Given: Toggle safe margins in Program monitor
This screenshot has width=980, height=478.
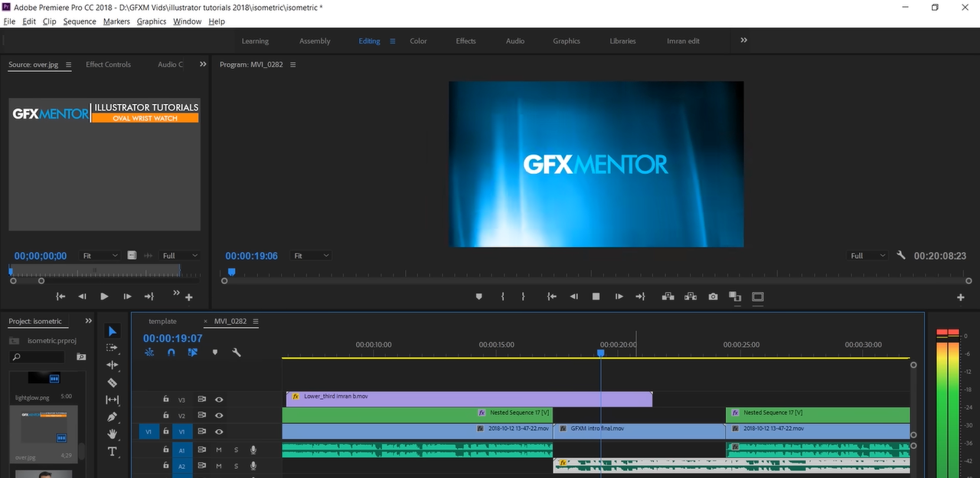Looking at the screenshot, I should point(758,296).
